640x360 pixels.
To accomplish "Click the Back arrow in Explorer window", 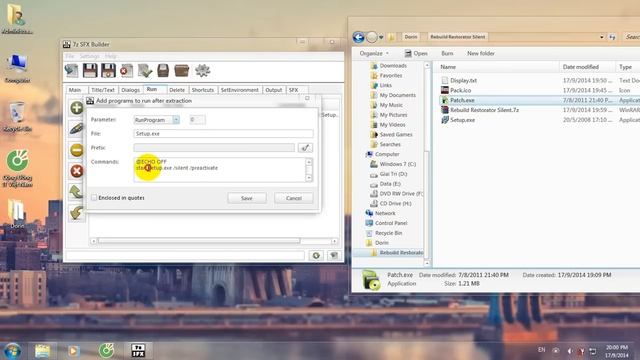I will tap(358, 37).
